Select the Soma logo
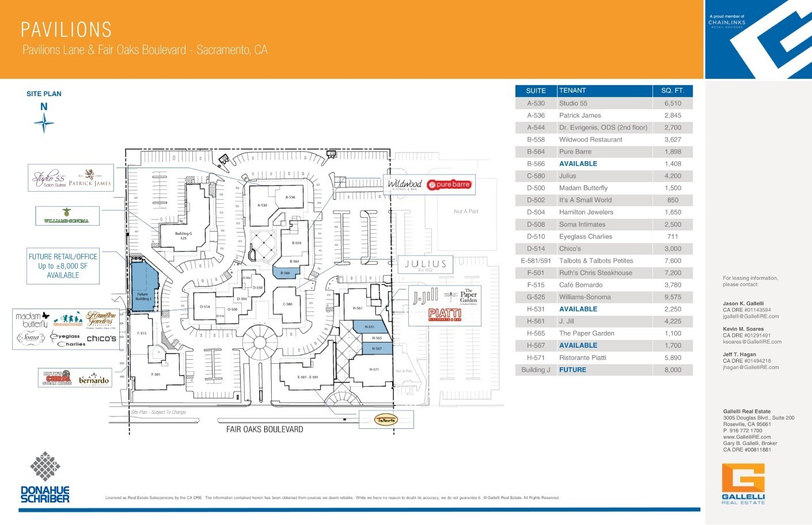Image resolution: width=812 pixels, height=525 pixels. click(x=31, y=338)
